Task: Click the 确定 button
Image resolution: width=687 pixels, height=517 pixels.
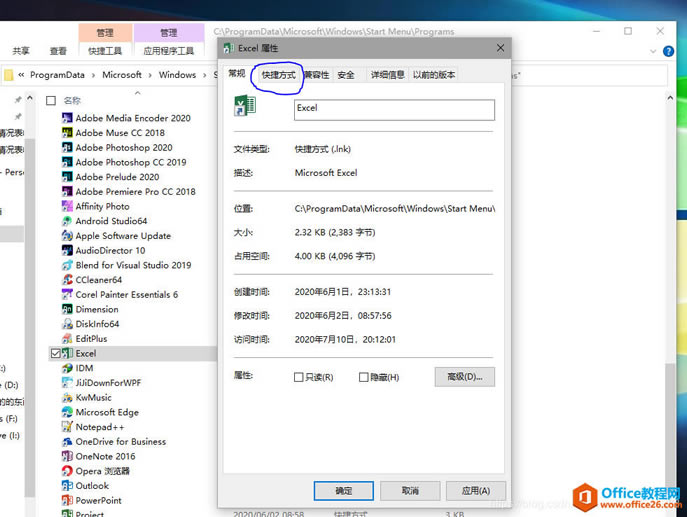Action: (x=344, y=491)
